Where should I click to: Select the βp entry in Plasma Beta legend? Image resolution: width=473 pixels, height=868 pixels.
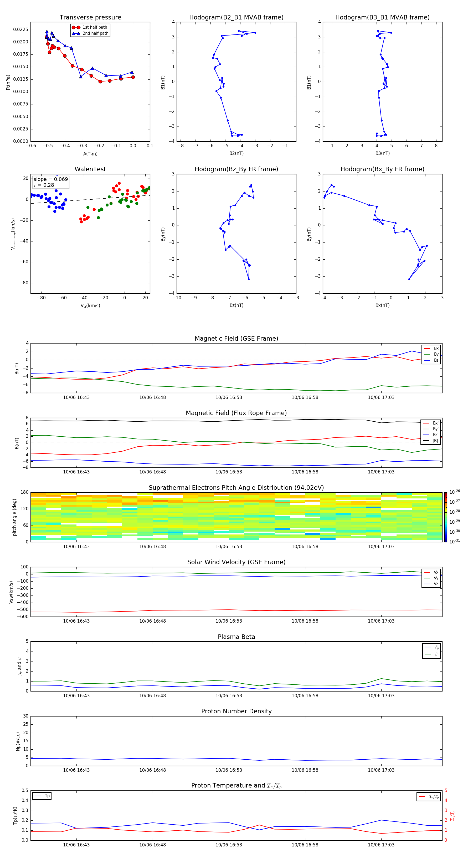click(431, 647)
